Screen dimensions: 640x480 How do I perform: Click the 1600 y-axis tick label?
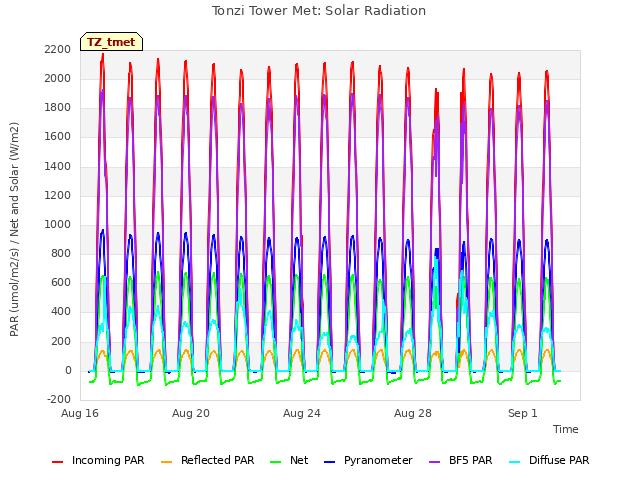pyautogui.click(x=58, y=137)
